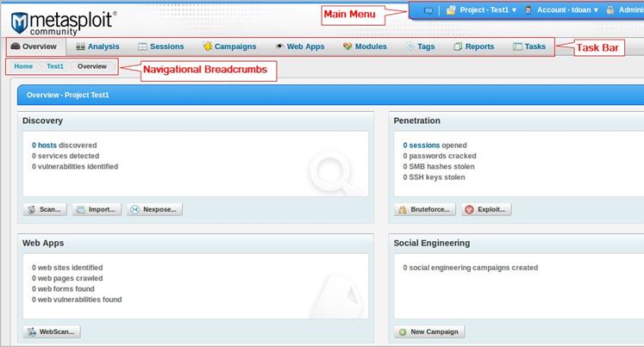The width and height of the screenshot is (644, 347).
Task: Launch the Scan... button
Action: pos(45,209)
